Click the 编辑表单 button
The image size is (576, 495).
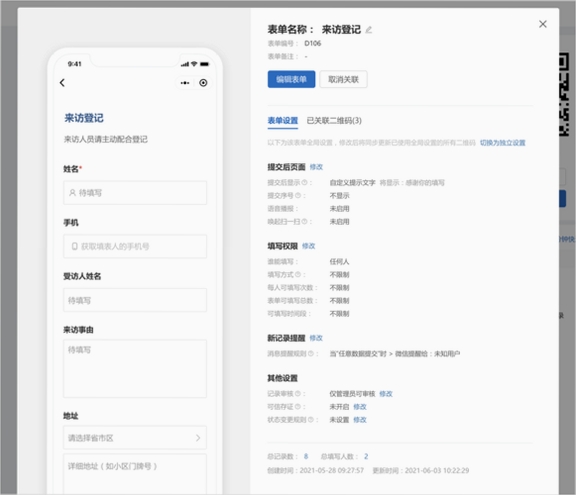[291, 79]
